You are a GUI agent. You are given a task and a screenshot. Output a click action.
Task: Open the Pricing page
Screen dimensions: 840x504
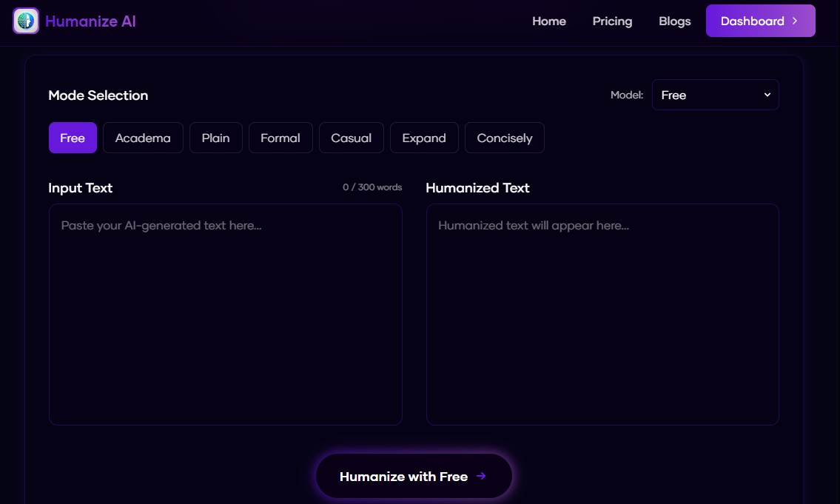click(x=612, y=21)
